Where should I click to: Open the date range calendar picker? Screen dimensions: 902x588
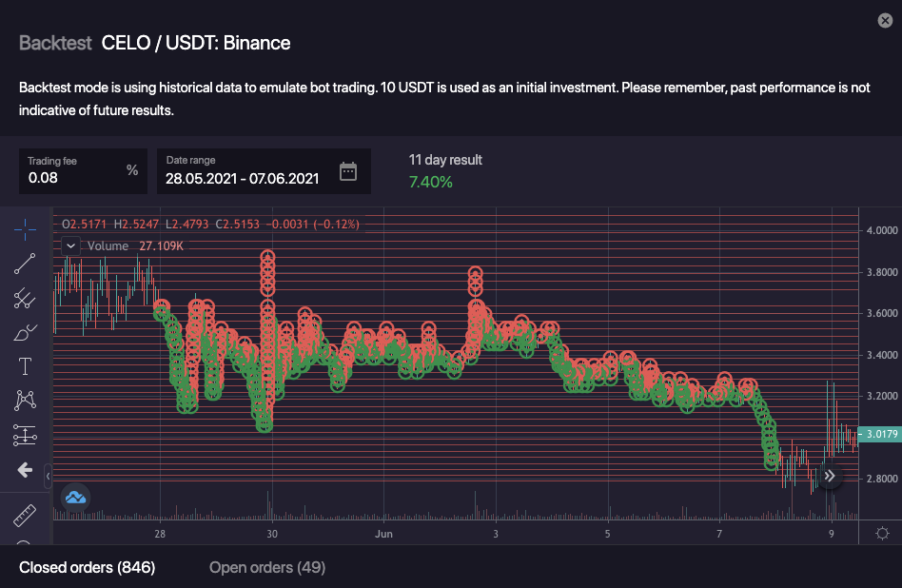tap(348, 171)
